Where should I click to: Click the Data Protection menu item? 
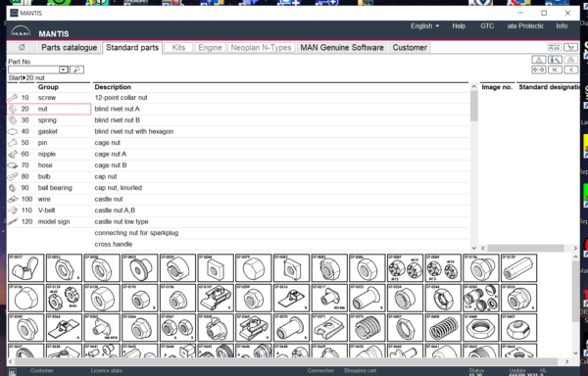point(525,25)
